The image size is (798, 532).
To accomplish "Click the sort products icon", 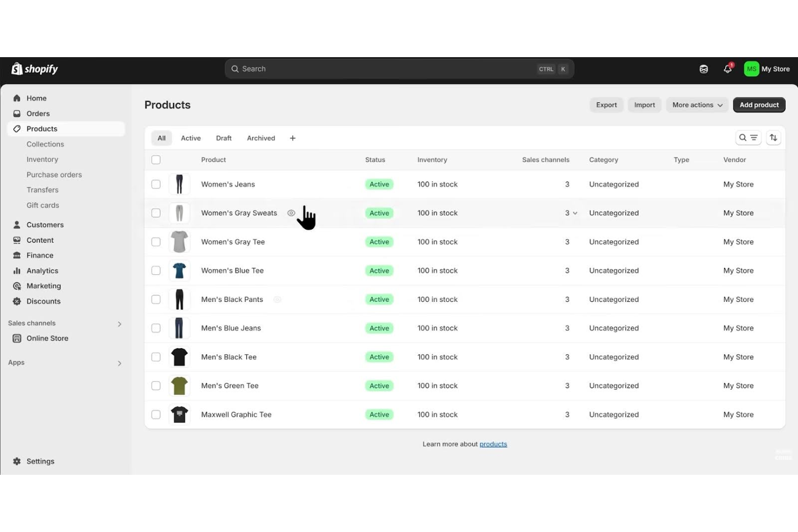I will pyautogui.click(x=774, y=137).
